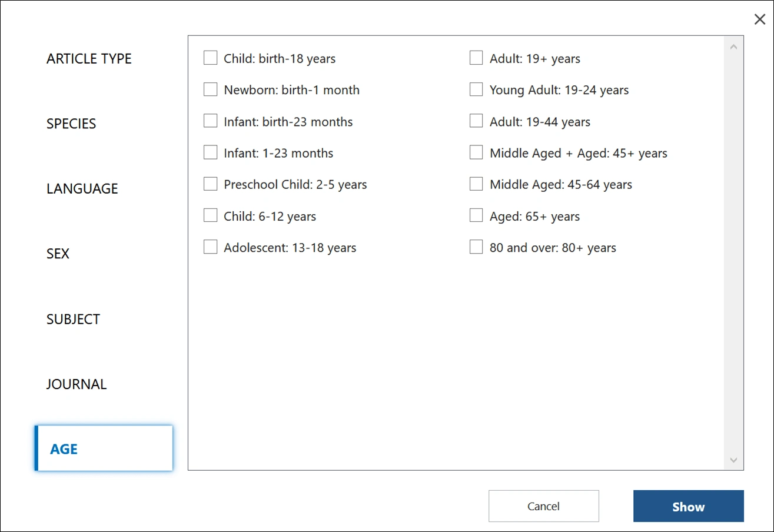The image size is (774, 532).
Task: Enable the Adult: 19+ years checkbox
Action: (x=476, y=58)
